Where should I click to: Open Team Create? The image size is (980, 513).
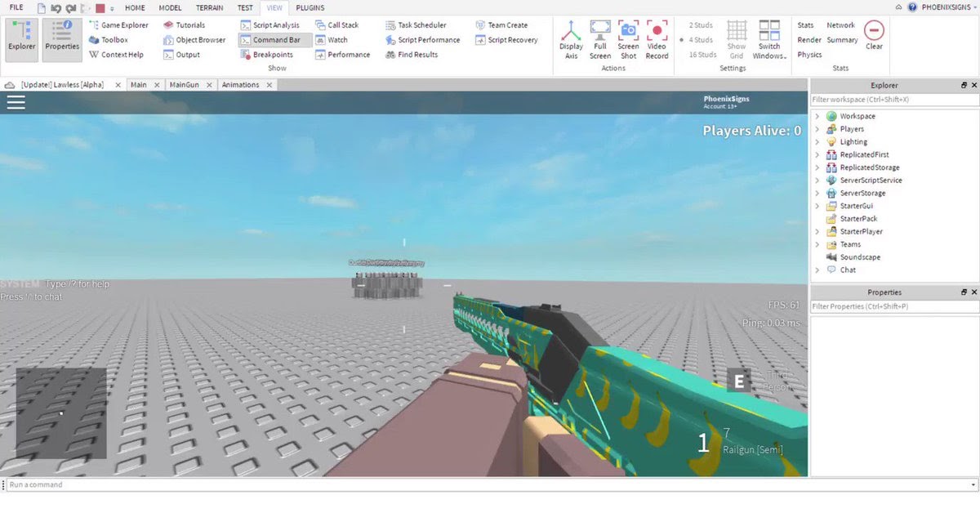[x=501, y=25]
